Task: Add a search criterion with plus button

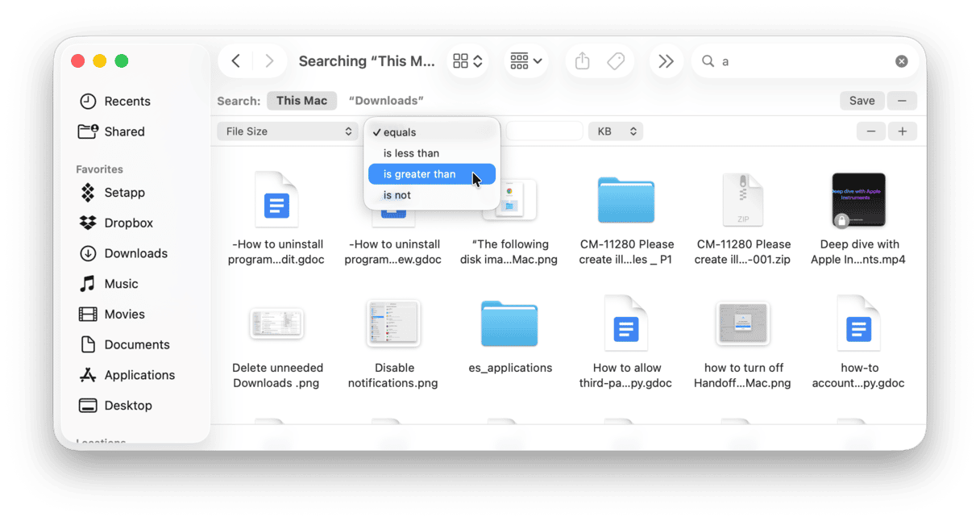Action: [x=902, y=131]
